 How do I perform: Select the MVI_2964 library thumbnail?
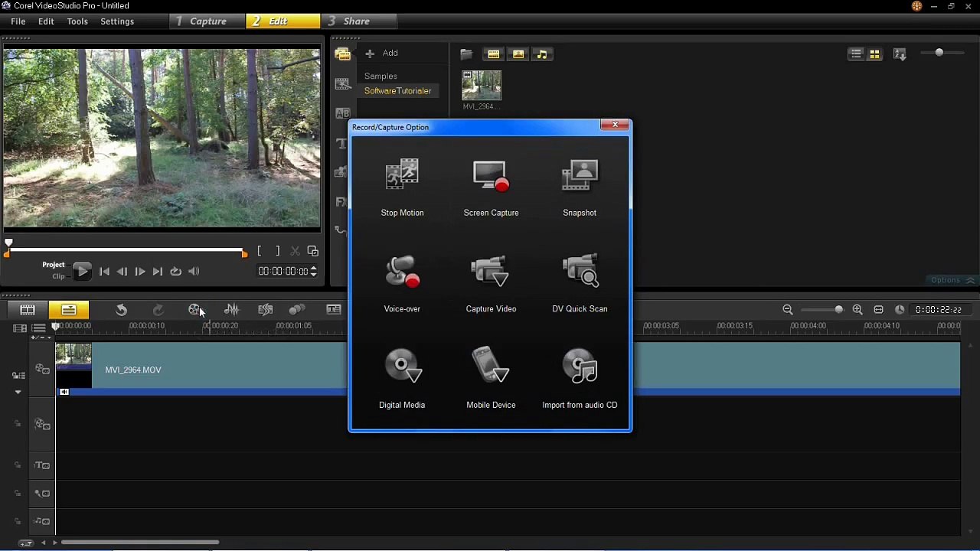[x=482, y=86]
